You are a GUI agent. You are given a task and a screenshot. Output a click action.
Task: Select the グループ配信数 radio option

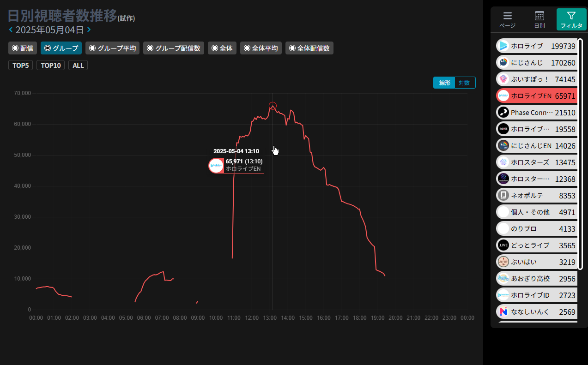coord(174,48)
